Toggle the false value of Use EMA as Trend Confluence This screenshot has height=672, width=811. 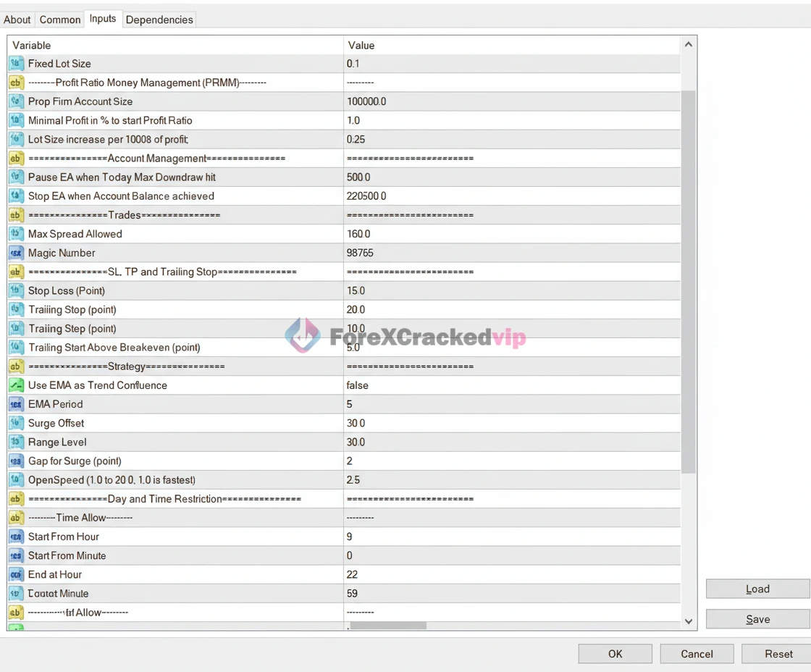[x=358, y=385]
